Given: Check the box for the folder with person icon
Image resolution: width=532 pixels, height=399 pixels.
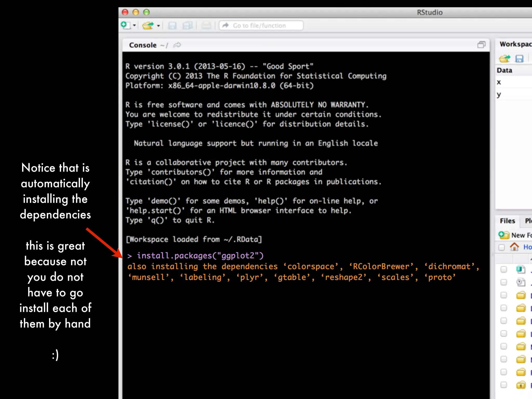Looking at the screenshot, I should pyautogui.click(x=504, y=385).
